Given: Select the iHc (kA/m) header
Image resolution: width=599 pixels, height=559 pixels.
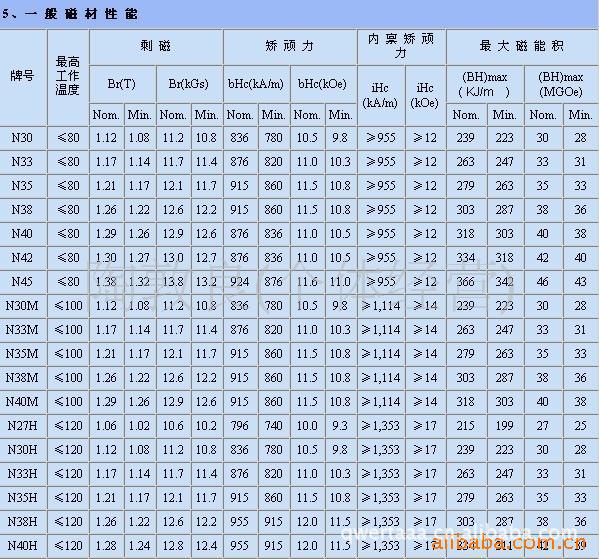Looking at the screenshot, I should click(381, 96).
